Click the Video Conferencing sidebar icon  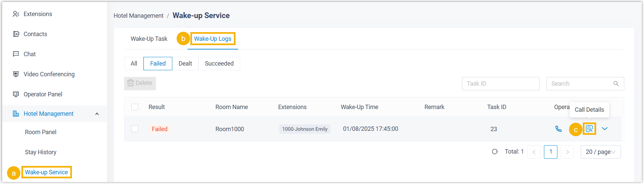pos(16,74)
